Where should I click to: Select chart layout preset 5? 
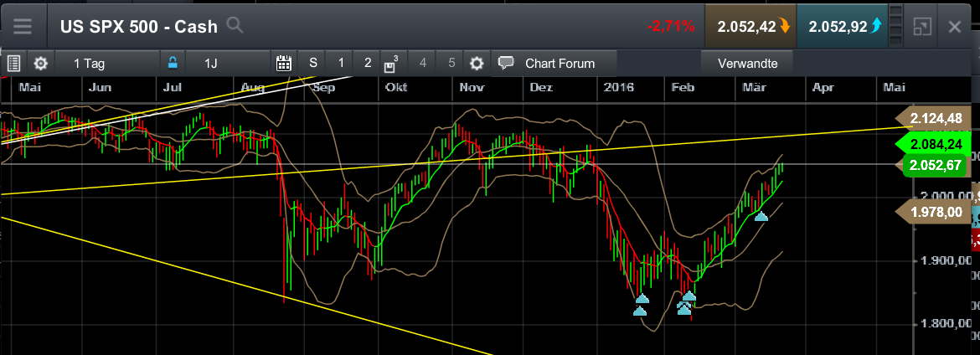click(451, 63)
